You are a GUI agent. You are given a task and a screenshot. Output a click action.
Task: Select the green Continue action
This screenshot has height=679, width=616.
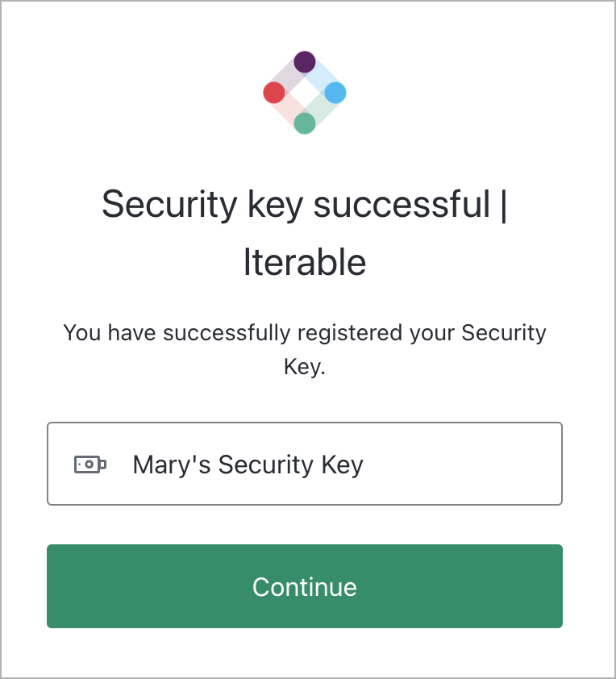pyautogui.click(x=305, y=586)
